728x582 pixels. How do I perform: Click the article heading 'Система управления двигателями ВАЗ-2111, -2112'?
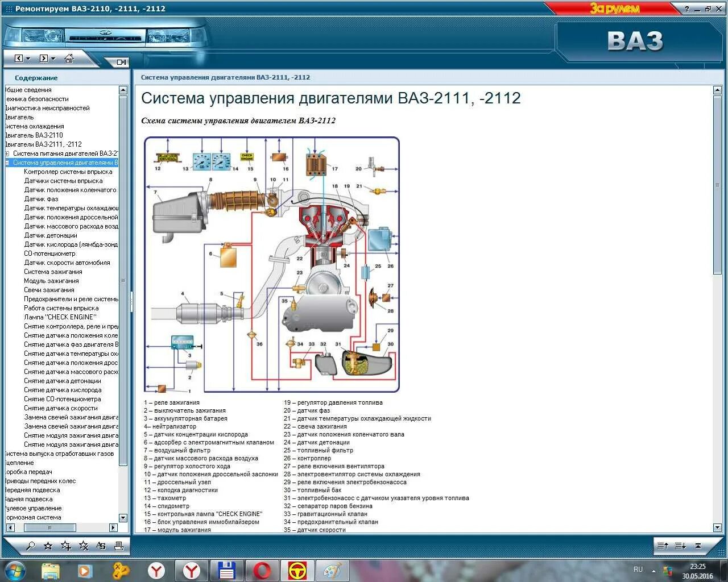coord(331,98)
